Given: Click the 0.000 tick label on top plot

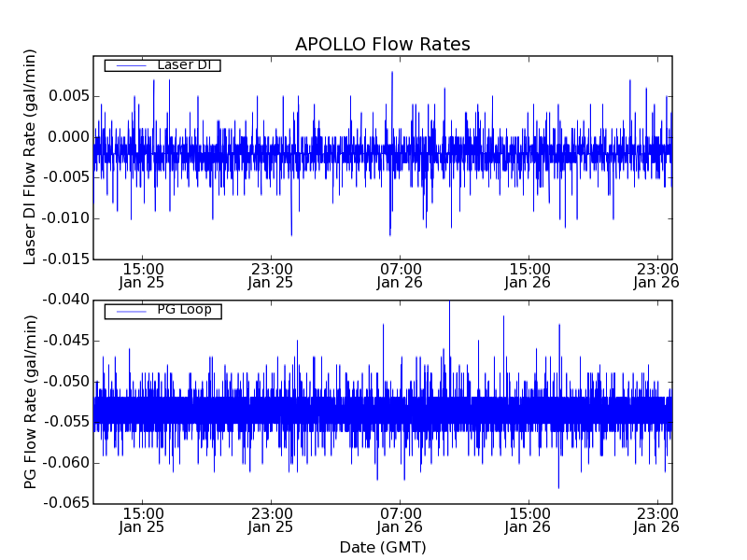Looking at the screenshot, I should click(x=69, y=137).
